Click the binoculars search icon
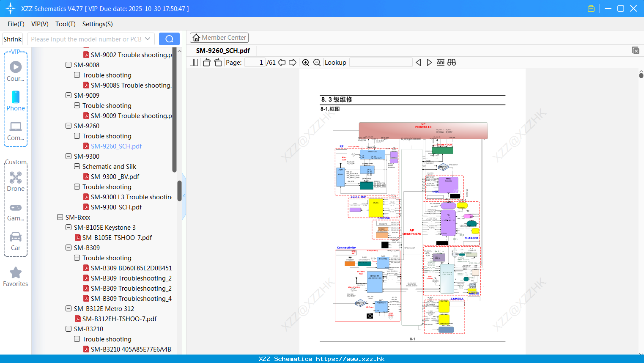This screenshot has height=363, width=644. pyautogui.click(x=452, y=62)
